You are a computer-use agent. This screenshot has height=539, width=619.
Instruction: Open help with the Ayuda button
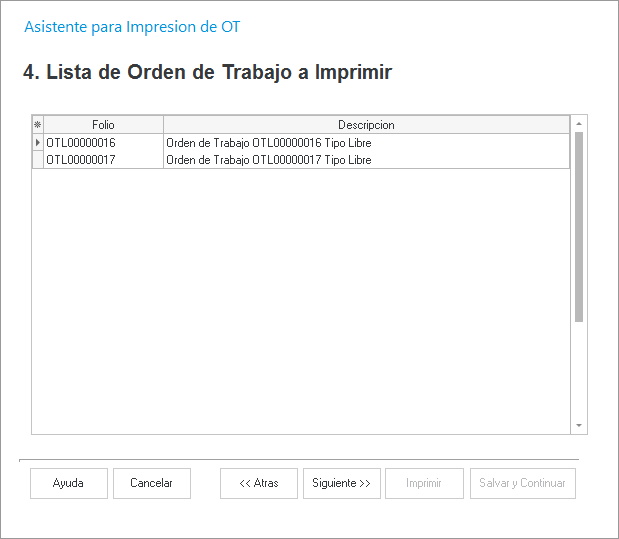click(x=68, y=483)
